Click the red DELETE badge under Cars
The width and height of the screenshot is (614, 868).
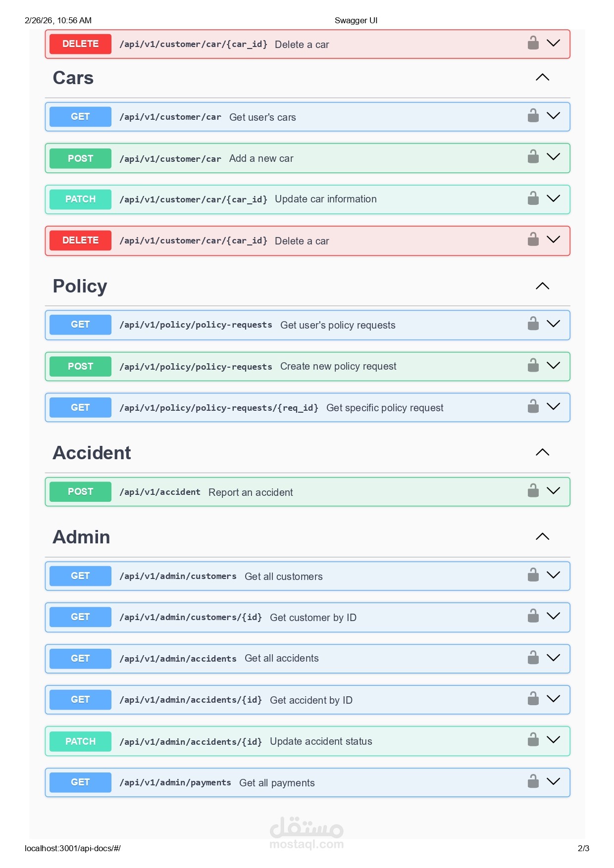[80, 241]
